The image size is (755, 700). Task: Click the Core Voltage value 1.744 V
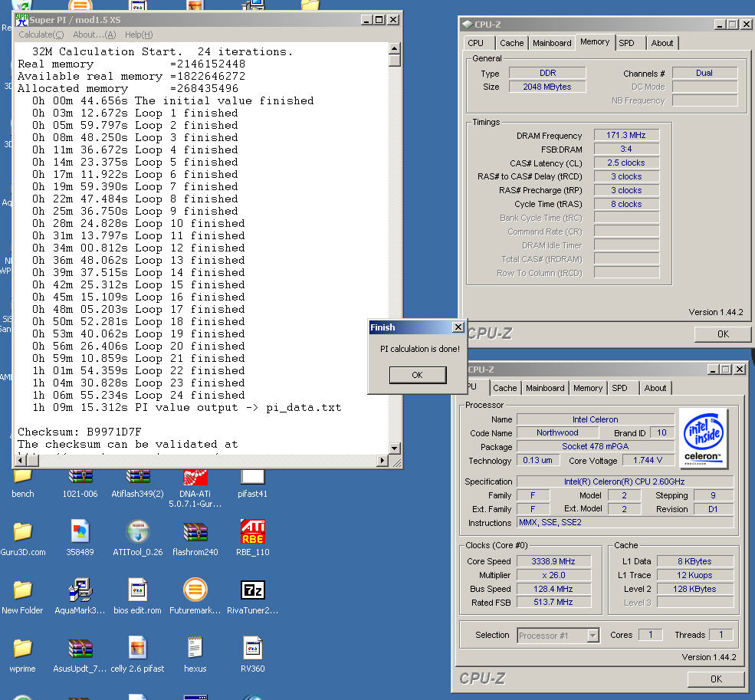point(648,460)
